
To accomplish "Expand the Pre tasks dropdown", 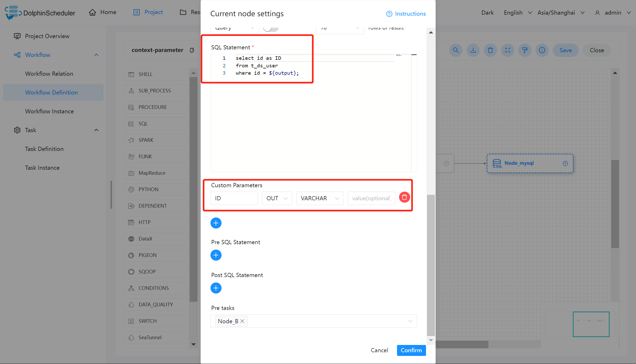I will (410, 321).
